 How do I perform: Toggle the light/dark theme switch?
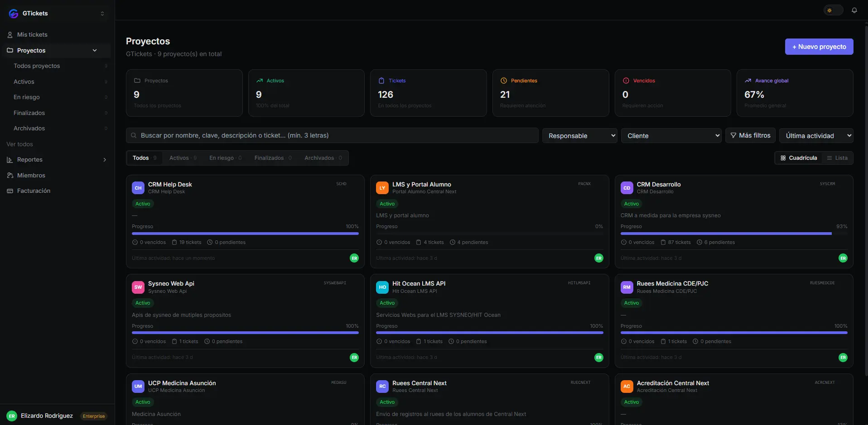tap(833, 10)
